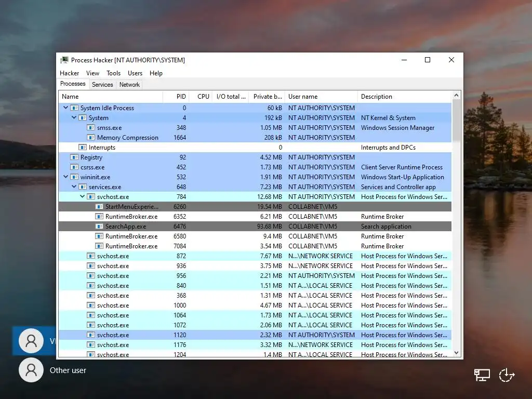Collapse the System tree node
532x399 pixels.
click(74, 117)
